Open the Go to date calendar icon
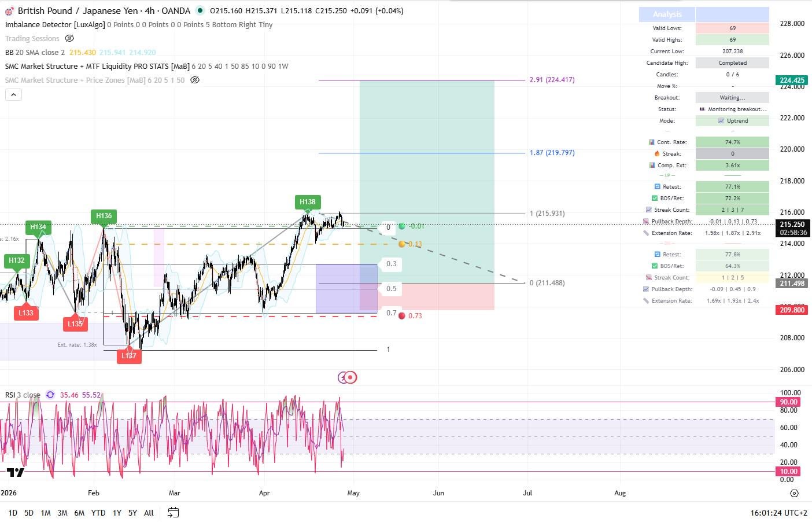 tap(173, 513)
